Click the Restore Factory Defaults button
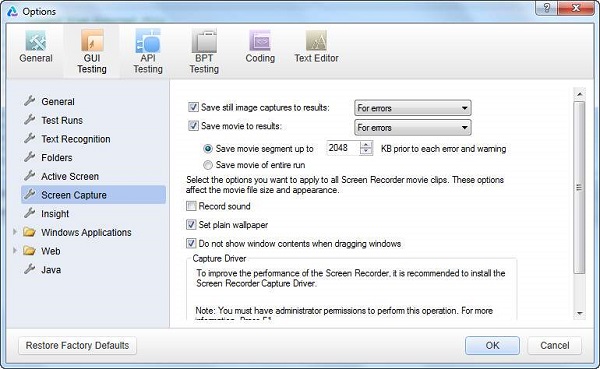The image size is (600, 369). (x=77, y=345)
